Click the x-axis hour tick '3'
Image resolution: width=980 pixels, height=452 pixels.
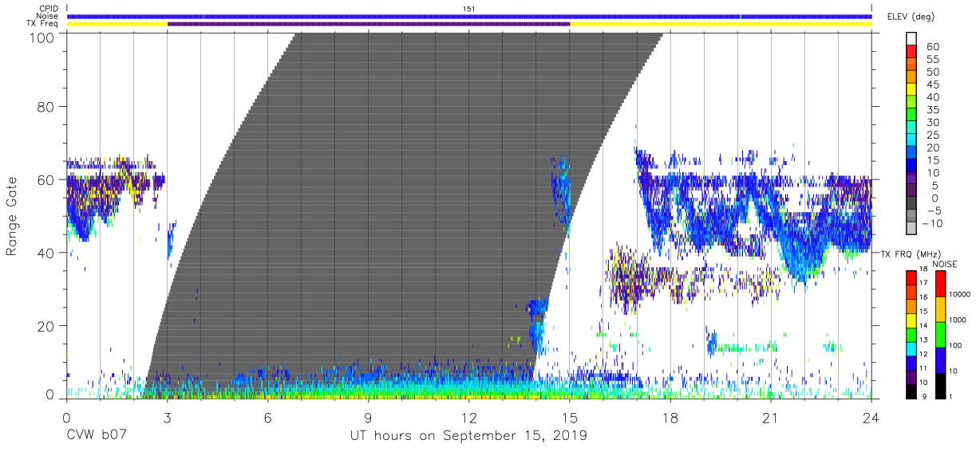(x=168, y=418)
